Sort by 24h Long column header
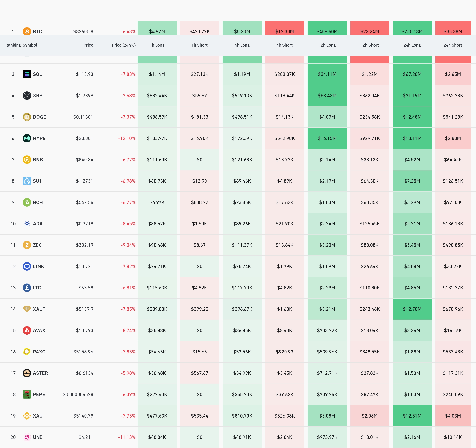 [x=412, y=45]
